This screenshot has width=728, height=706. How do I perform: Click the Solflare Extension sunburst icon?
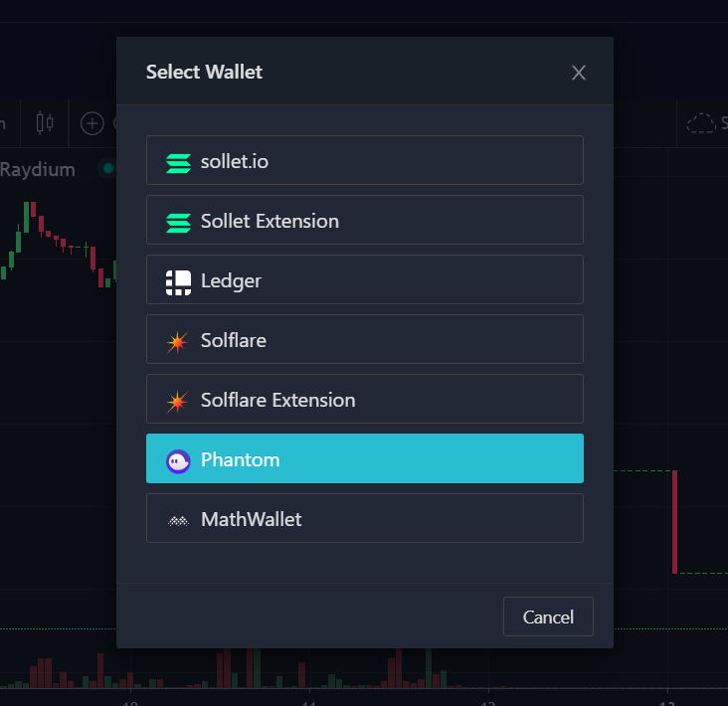click(x=178, y=402)
